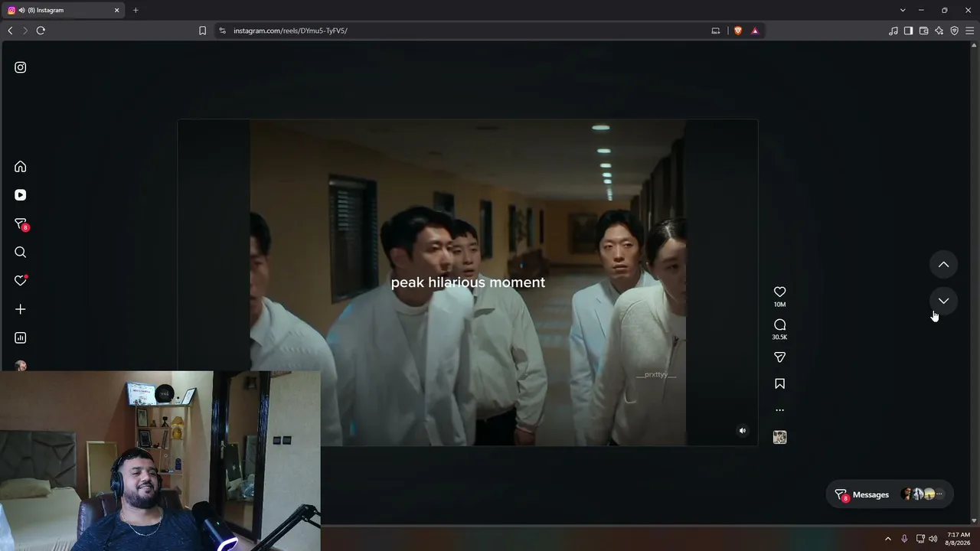Image resolution: width=980 pixels, height=551 pixels.
Task: Open tab search dropdown arrow
Action: coord(903,10)
